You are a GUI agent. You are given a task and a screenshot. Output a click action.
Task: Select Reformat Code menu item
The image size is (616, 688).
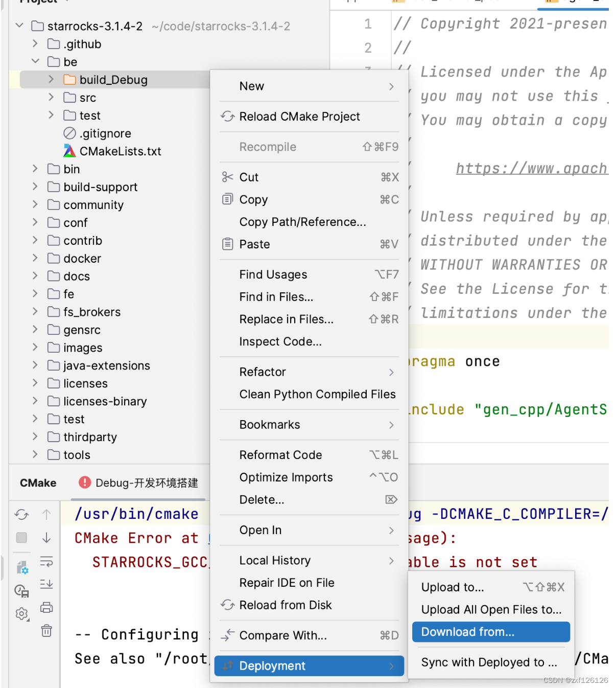point(309,454)
